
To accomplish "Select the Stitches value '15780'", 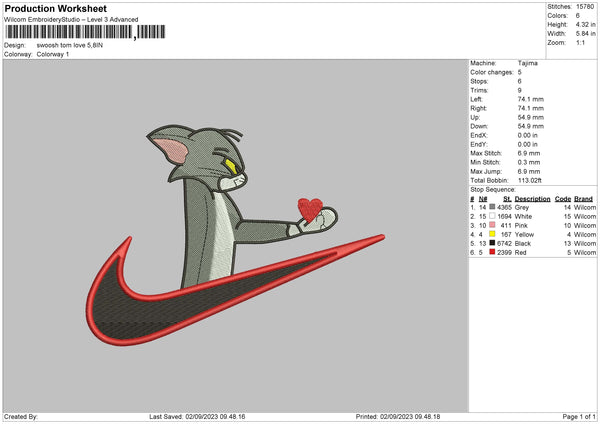I will (585, 7).
